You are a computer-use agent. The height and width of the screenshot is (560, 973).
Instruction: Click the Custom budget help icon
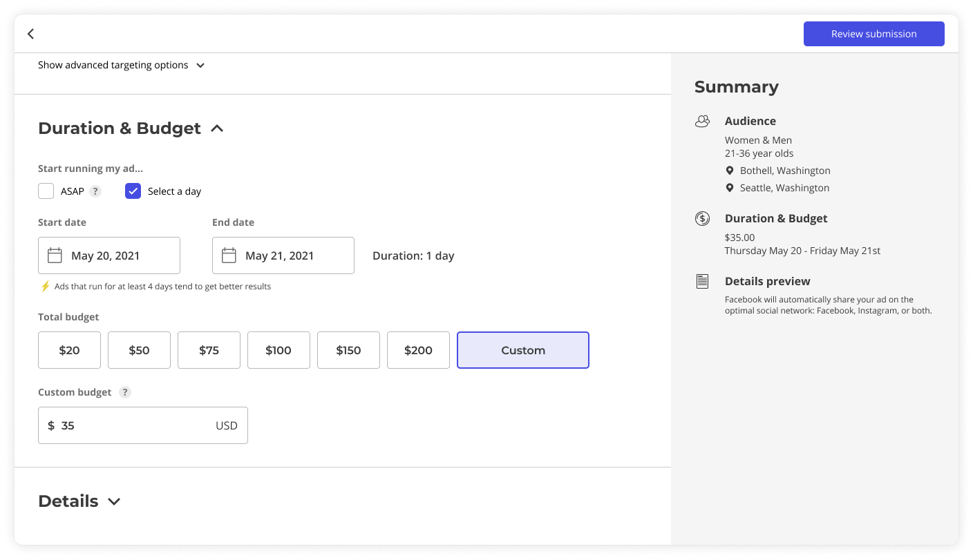[124, 392]
